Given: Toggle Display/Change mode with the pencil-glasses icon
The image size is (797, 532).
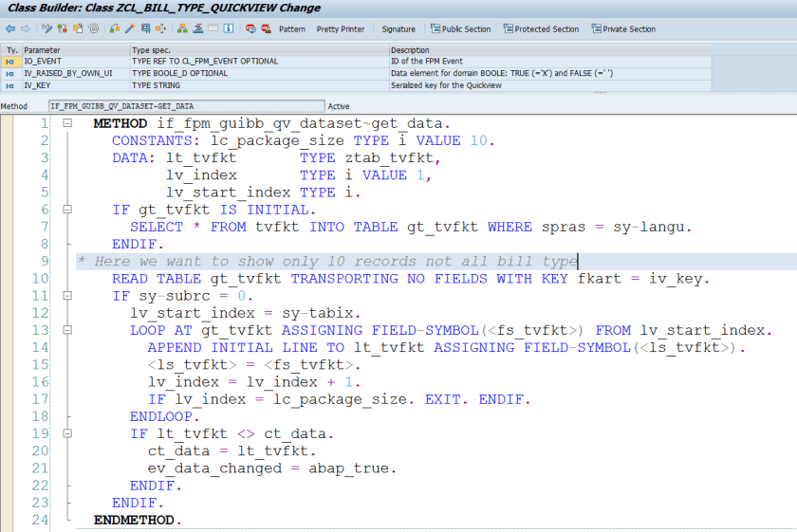Looking at the screenshot, I should pos(46,29).
